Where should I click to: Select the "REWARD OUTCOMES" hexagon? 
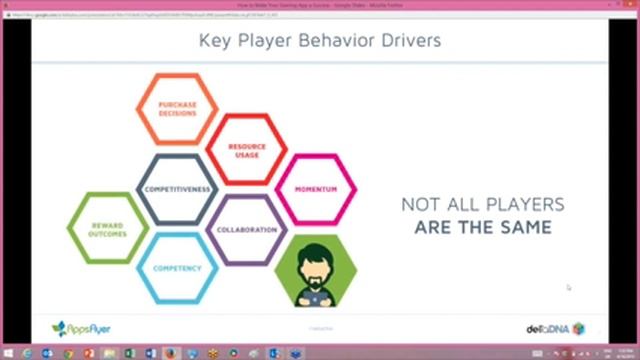coord(108,229)
